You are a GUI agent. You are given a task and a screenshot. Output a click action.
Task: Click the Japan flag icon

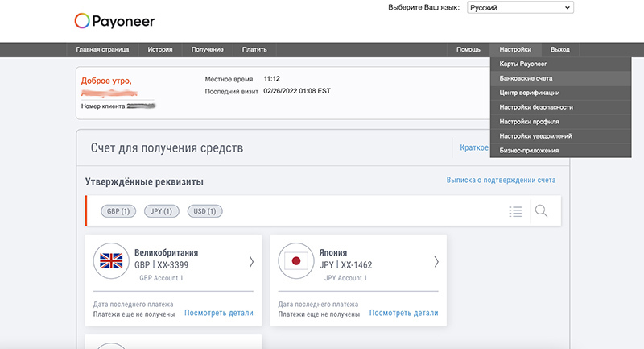click(x=296, y=261)
